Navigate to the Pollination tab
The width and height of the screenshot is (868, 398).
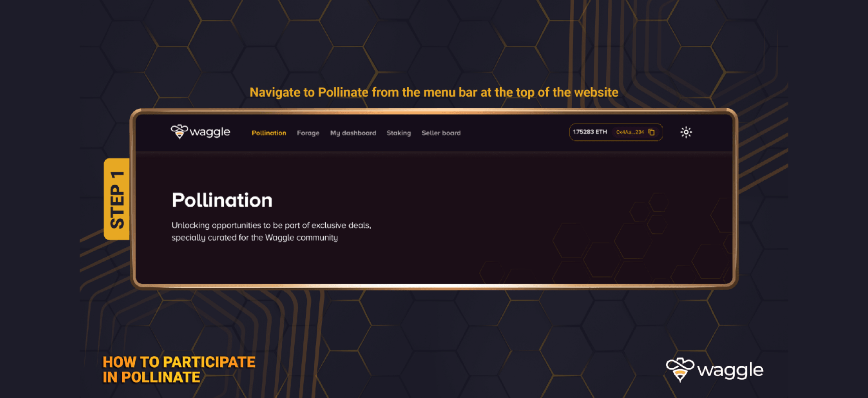pos(269,133)
